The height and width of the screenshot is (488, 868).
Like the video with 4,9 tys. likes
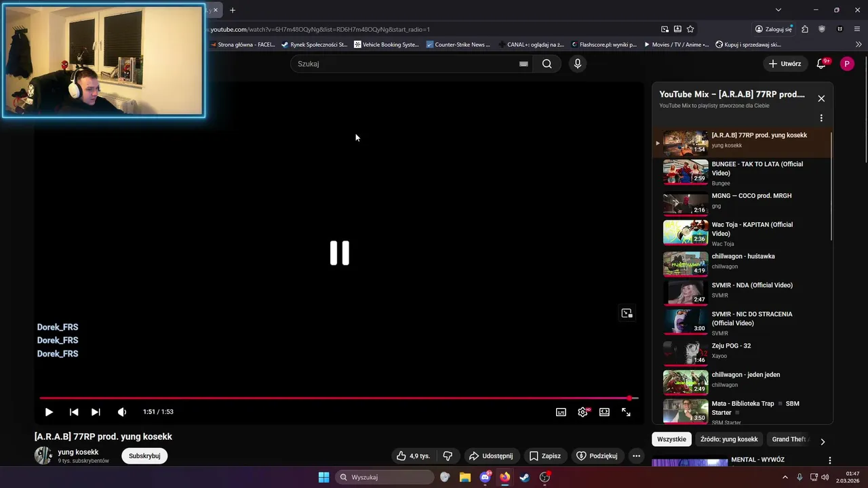coord(414,456)
